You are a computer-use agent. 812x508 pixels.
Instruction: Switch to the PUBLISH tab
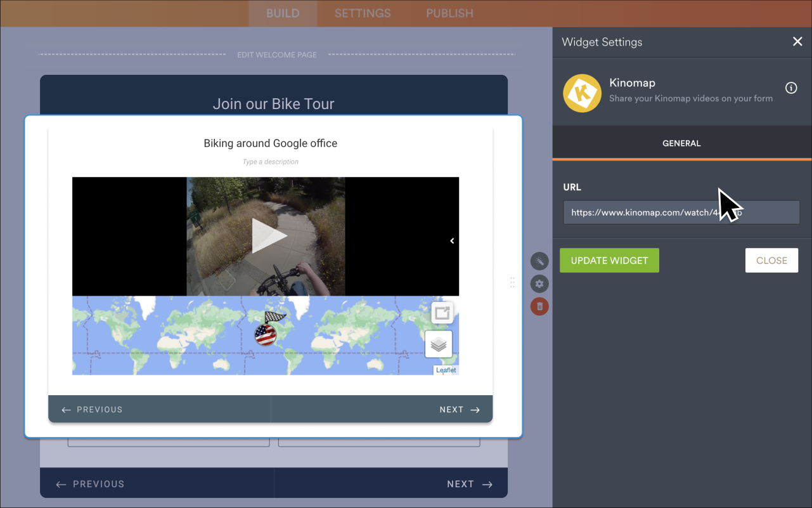[x=449, y=13]
